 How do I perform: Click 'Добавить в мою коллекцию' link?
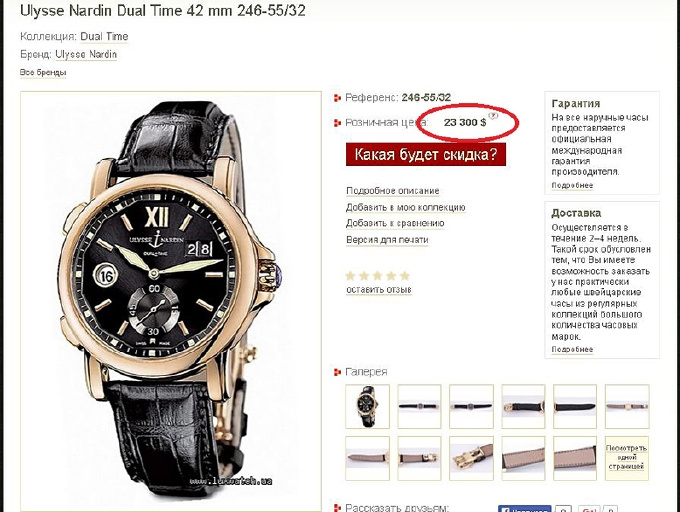click(405, 207)
